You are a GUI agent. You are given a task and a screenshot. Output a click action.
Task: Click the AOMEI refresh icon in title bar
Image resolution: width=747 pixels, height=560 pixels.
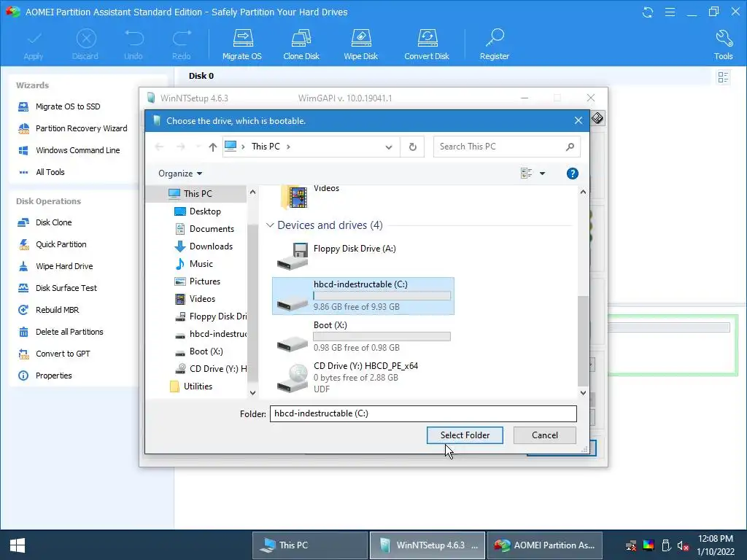click(648, 12)
